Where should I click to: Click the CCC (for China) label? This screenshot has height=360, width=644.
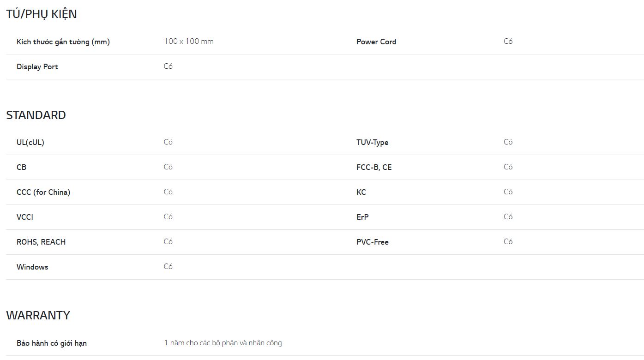click(x=43, y=192)
